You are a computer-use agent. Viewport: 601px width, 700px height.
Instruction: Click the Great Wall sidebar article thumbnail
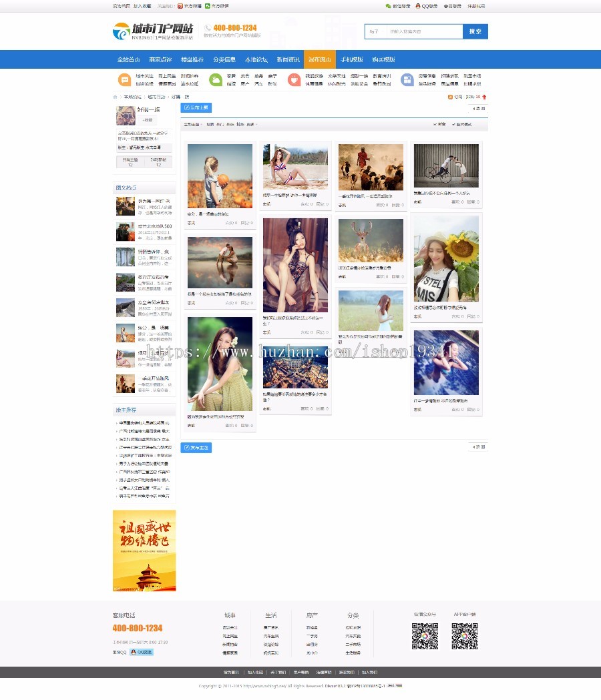126,308
